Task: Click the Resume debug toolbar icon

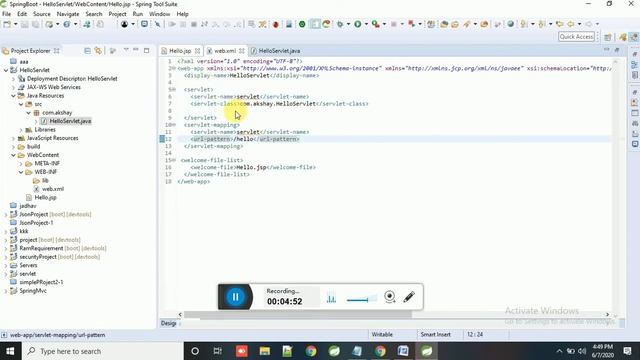Action: click(x=172, y=24)
